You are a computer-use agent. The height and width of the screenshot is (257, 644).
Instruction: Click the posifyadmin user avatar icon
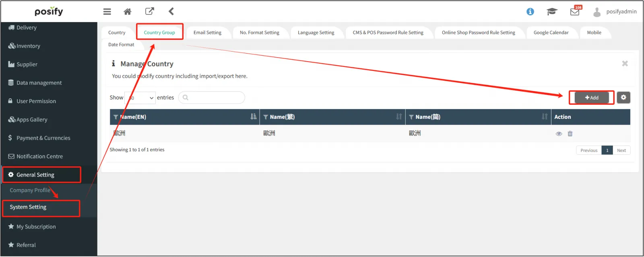597,12
